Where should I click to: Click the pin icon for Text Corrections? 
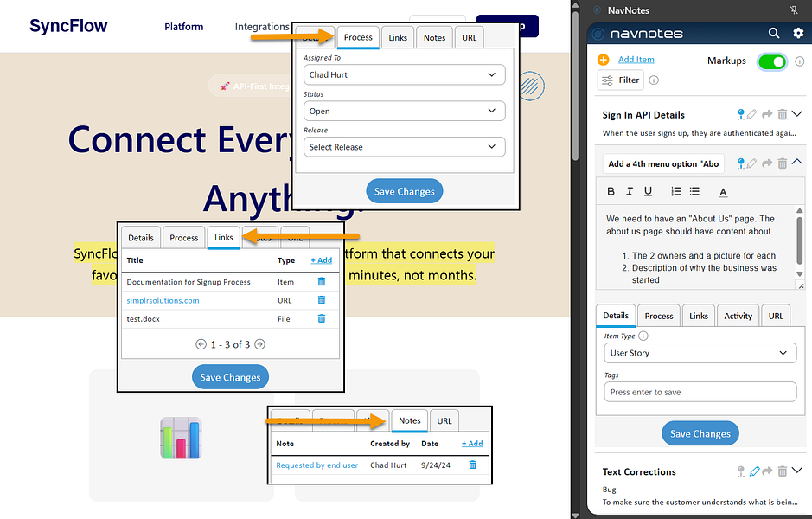[x=741, y=471]
